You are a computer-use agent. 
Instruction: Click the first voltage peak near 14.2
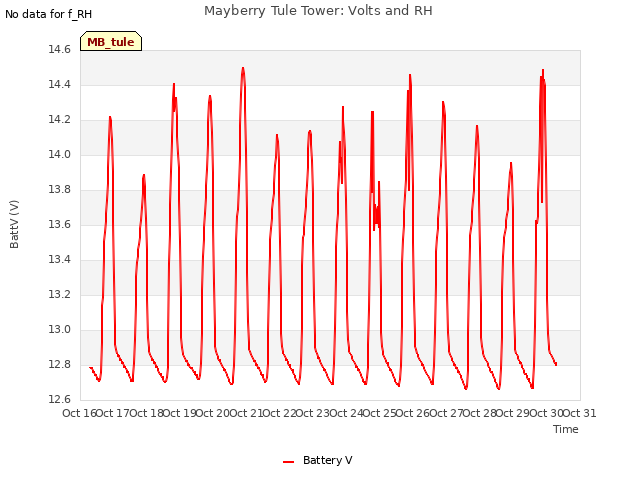pos(110,117)
